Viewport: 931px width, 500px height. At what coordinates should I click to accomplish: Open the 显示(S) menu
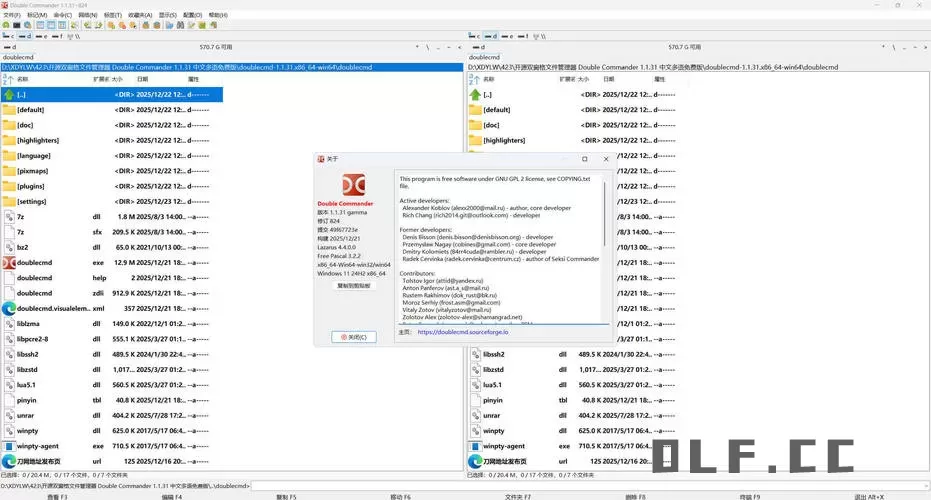[167, 15]
